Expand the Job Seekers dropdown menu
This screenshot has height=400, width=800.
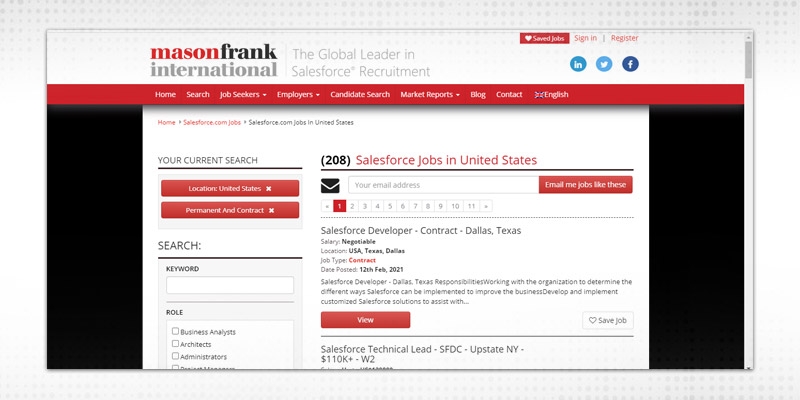[243, 95]
